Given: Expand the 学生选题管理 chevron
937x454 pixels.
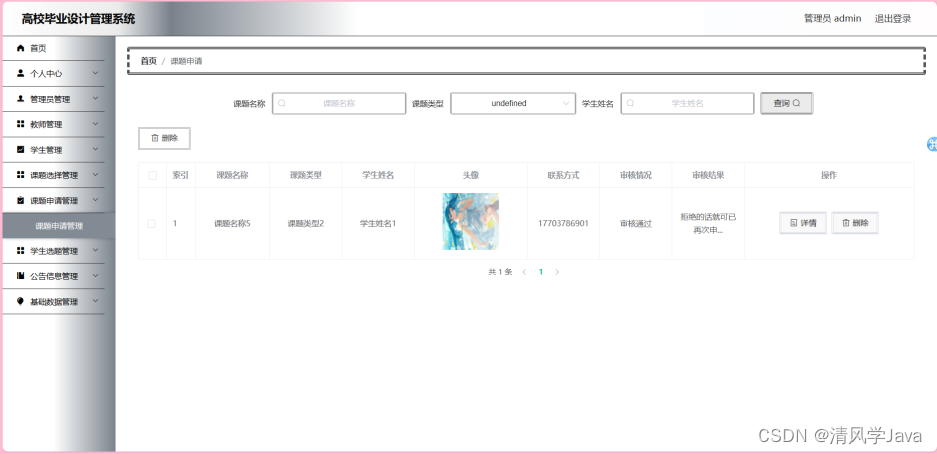Looking at the screenshot, I should (x=95, y=250).
